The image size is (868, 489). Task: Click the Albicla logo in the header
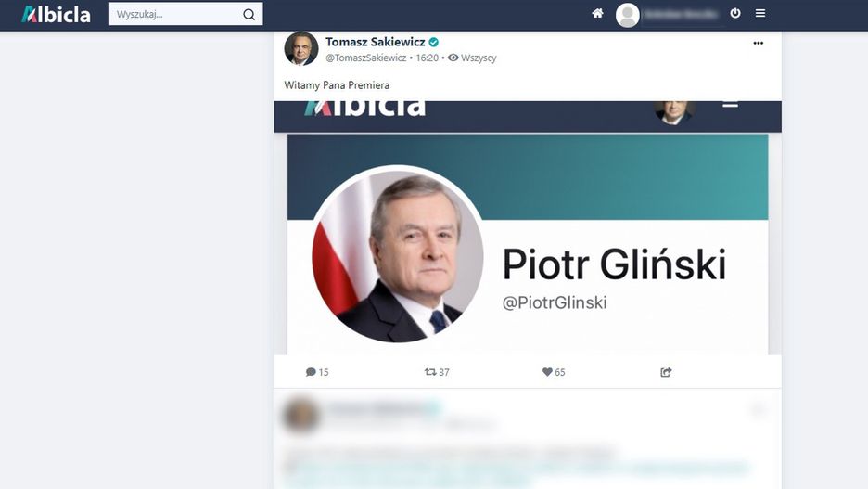pos(56,15)
